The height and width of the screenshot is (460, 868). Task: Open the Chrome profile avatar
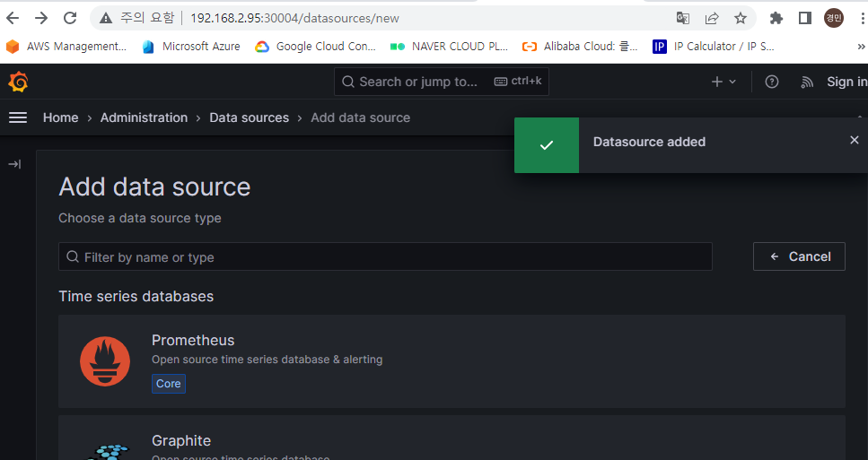tap(834, 18)
